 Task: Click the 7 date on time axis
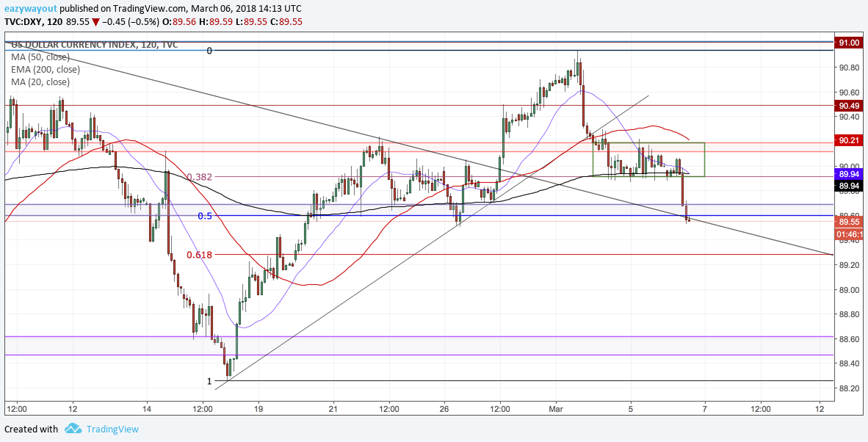pos(705,410)
